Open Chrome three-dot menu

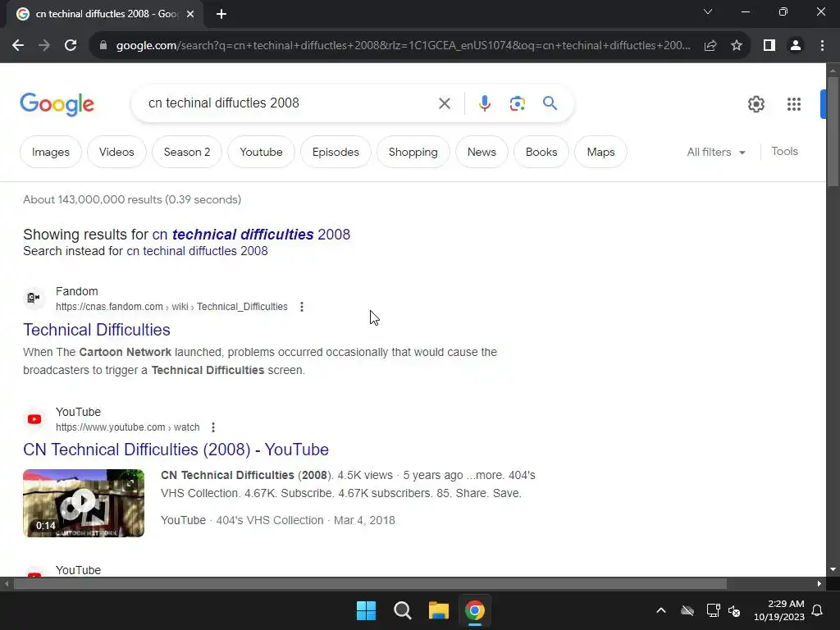(822, 46)
